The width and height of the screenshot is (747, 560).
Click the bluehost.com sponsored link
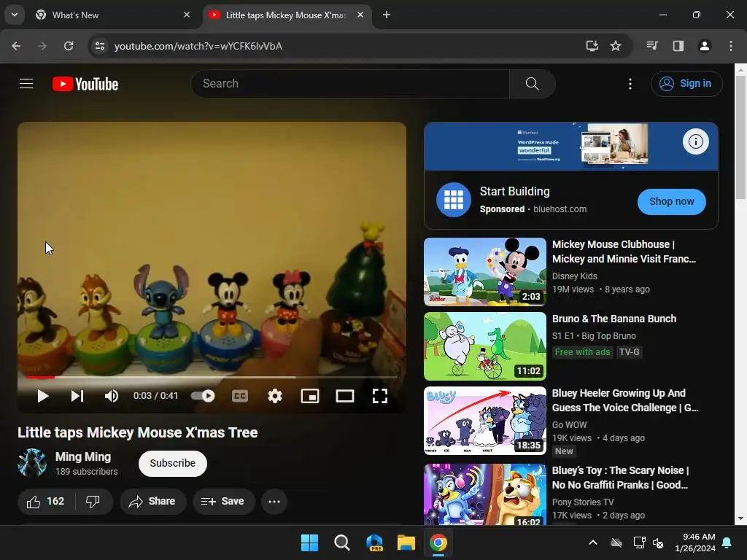coord(560,209)
